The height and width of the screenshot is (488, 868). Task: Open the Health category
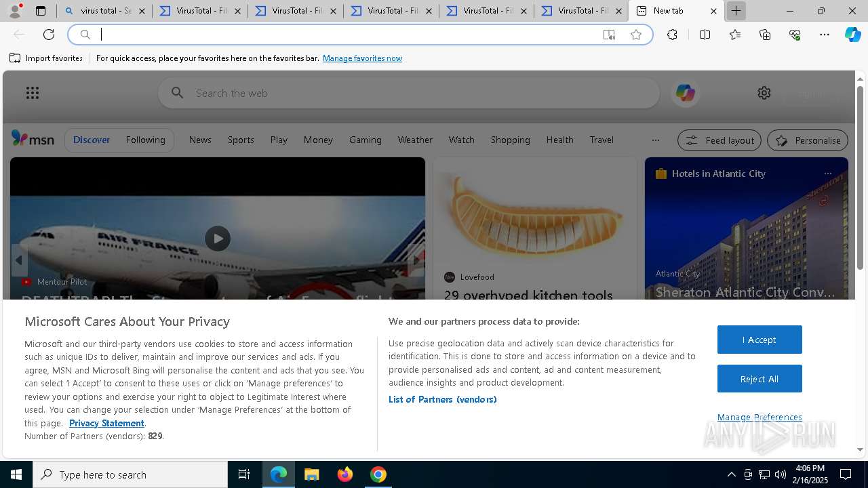(x=559, y=140)
